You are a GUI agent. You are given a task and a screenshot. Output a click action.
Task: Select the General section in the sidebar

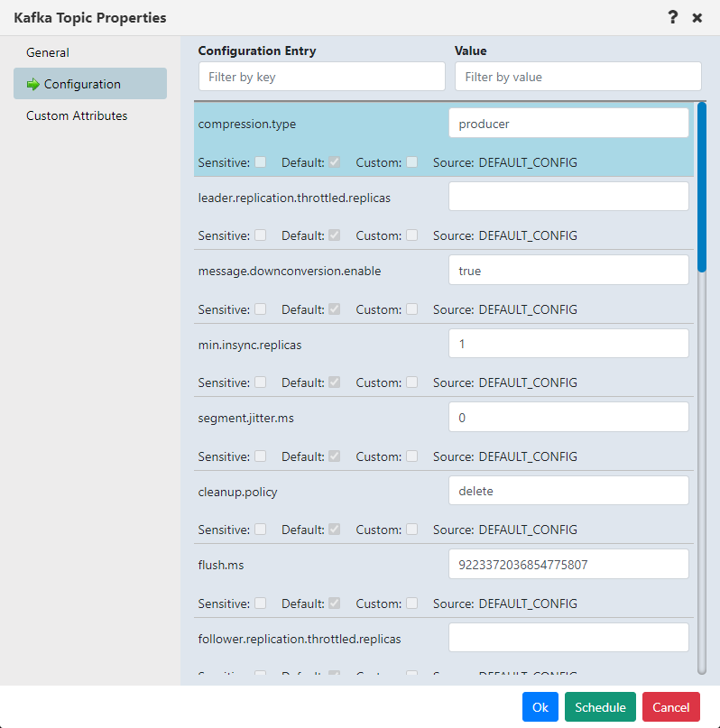pyautogui.click(x=47, y=52)
